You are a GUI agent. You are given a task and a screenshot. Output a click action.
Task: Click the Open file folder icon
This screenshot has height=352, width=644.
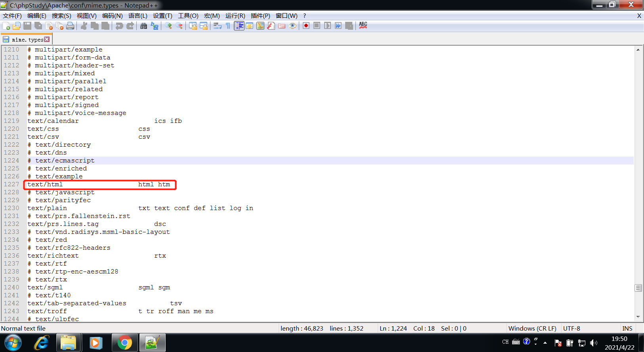click(x=17, y=26)
